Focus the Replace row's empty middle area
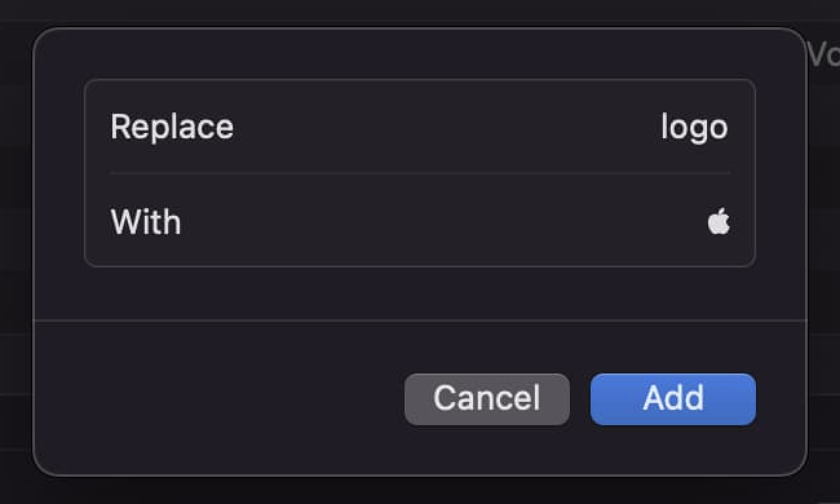840x504 pixels. pos(439,127)
